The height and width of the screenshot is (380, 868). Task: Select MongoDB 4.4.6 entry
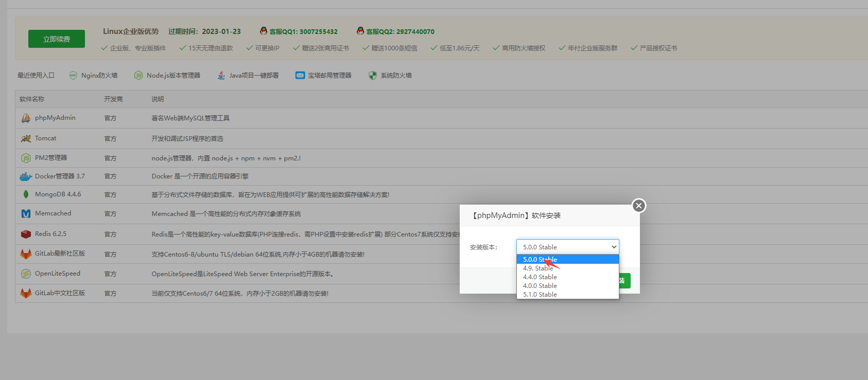58,194
